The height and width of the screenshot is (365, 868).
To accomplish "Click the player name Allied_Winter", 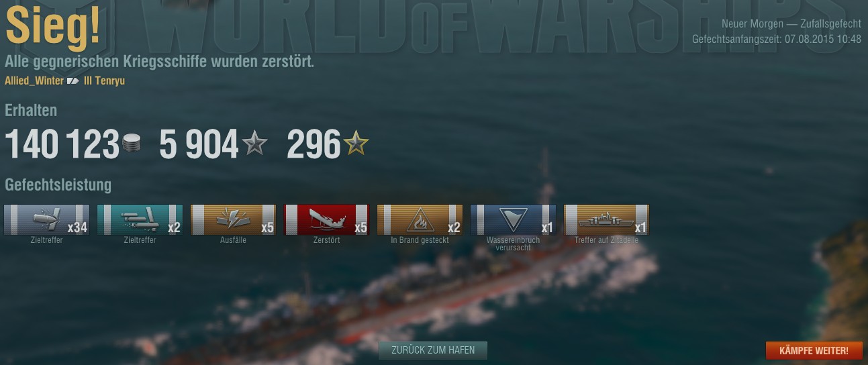I will (x=34, y=81).
